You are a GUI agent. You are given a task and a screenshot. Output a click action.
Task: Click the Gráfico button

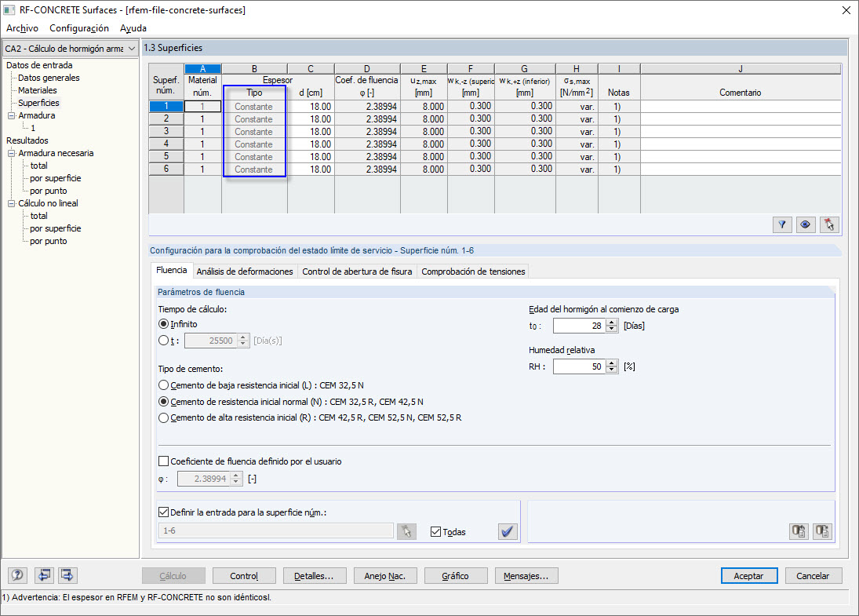pos(455,576)
